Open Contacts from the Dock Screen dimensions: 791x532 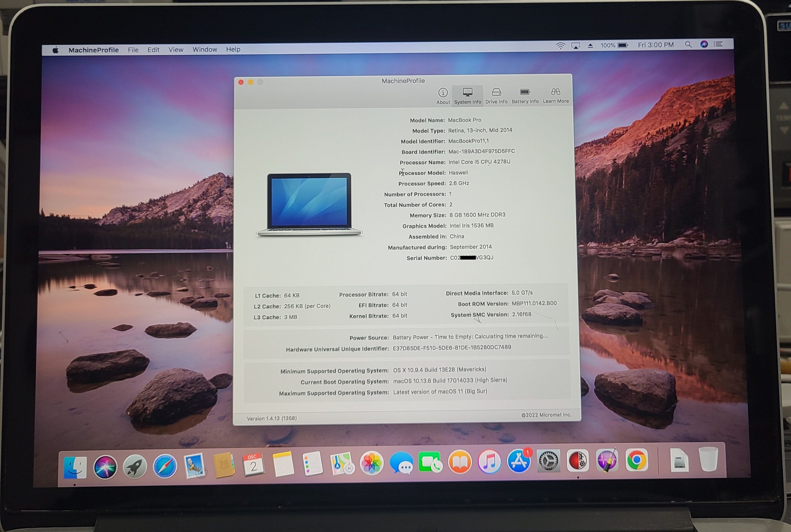point(224,465)
